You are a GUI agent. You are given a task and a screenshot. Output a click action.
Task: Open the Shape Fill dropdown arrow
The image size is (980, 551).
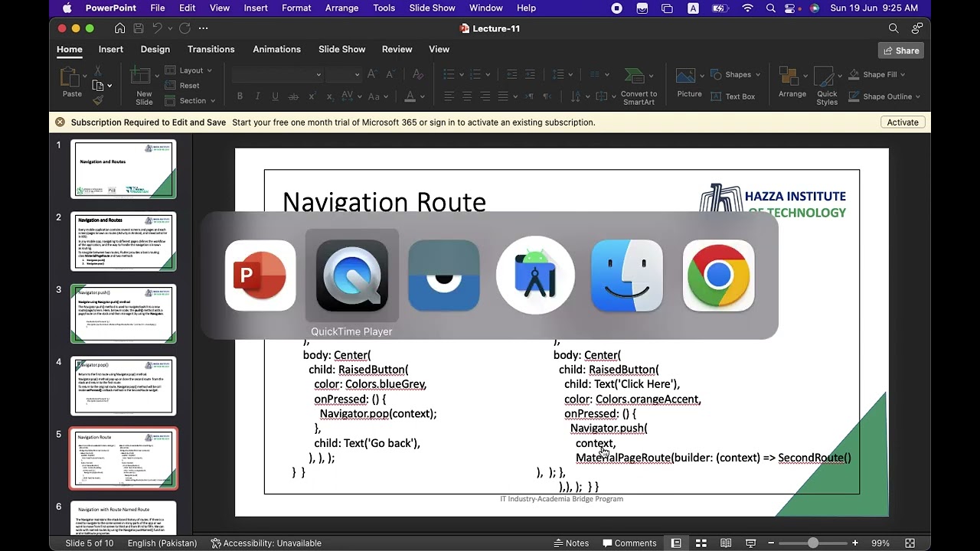[x=903, y=74]
